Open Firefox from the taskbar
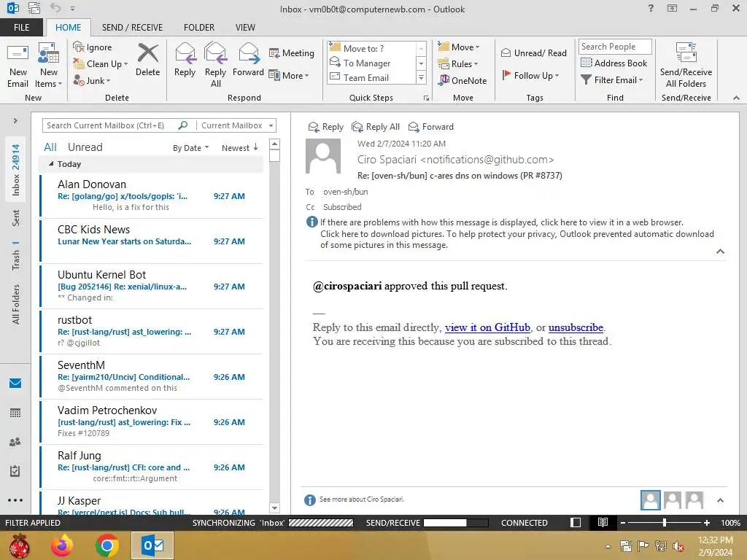The height and width of the screenshot is (560, 747). click(63, 545)
